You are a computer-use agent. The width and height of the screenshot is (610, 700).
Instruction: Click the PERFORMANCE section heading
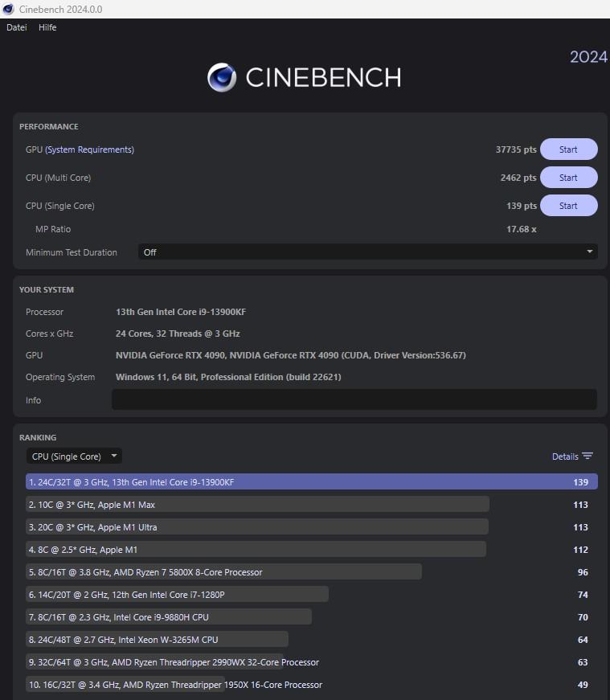[x=49, y=126]
